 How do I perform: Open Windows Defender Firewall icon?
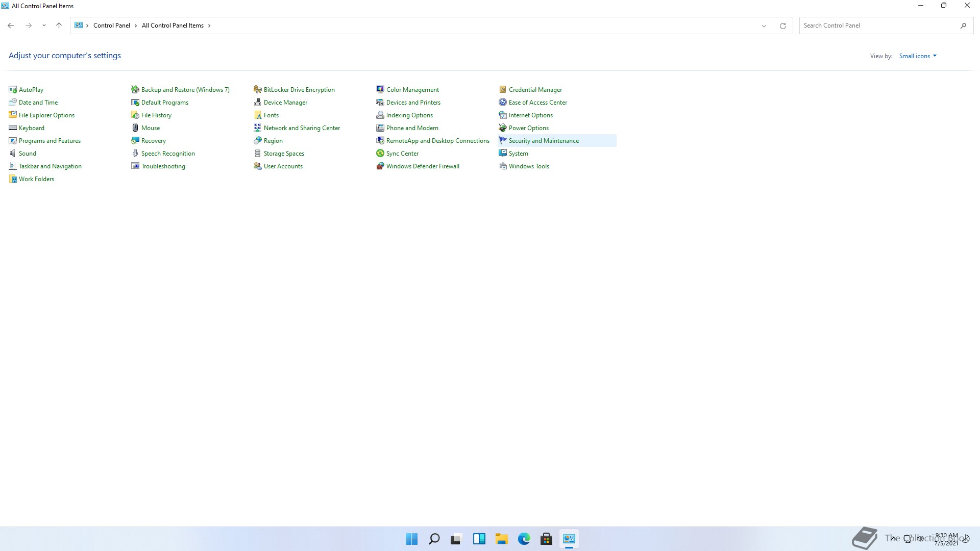[380, 166]
